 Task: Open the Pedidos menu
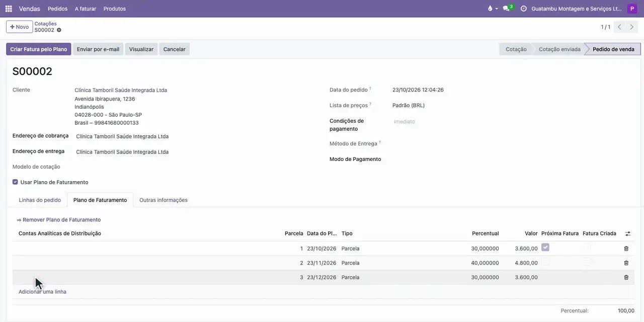[x=57, y=9]
